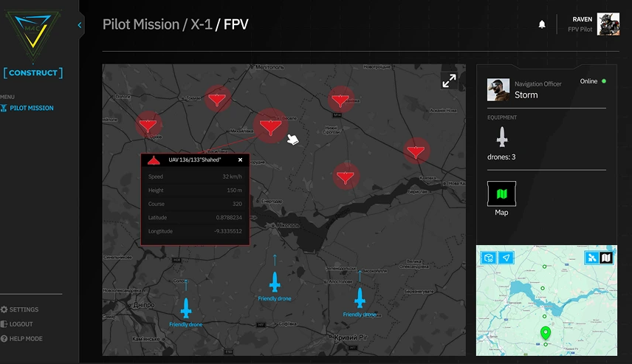This screenshot has height=364, width=632.
Task: Open RAVEN pilot profile avatar
Action: [608, 24]
